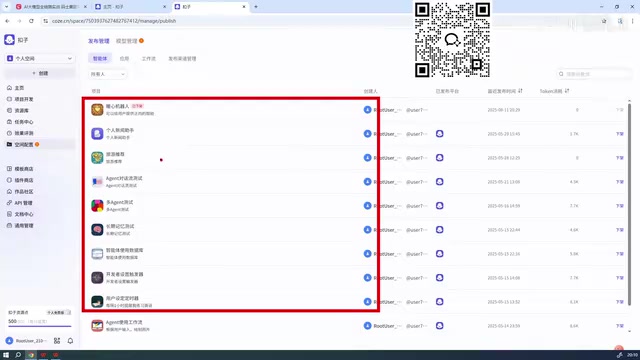This screenshot has height=360, width=640.
Task: Click the Windows taskbar search icon
Action: click(18, 355)
